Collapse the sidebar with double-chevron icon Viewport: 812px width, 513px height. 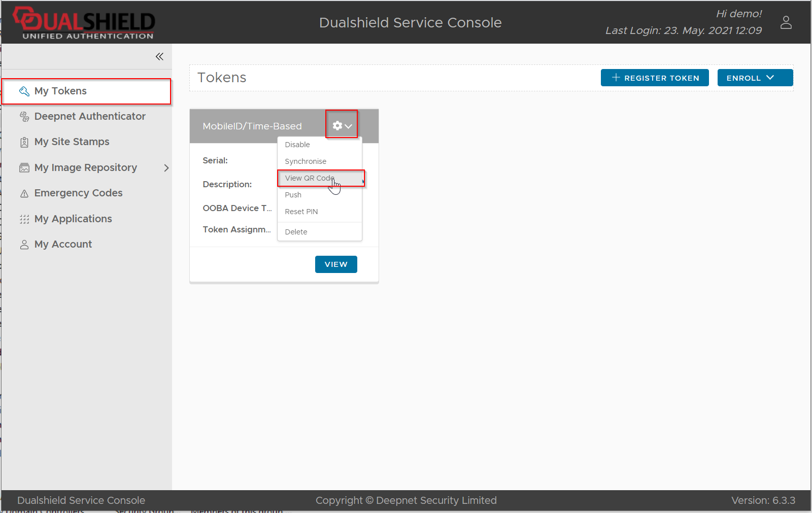point(159,56)
